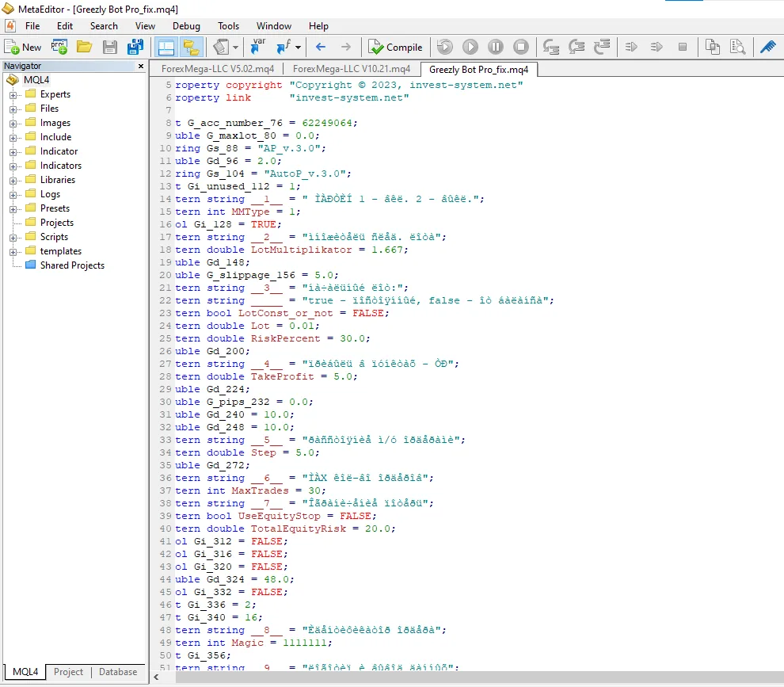Screen dimensions: 784x687
Task: Select the MQL4 root node
Action: pyautogui.click(x=36, y=80)
